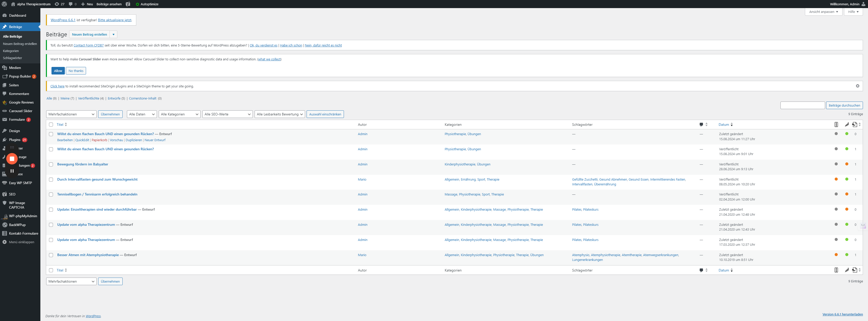Click the No thanks button

pyautogui.click(x=76, y=71)
